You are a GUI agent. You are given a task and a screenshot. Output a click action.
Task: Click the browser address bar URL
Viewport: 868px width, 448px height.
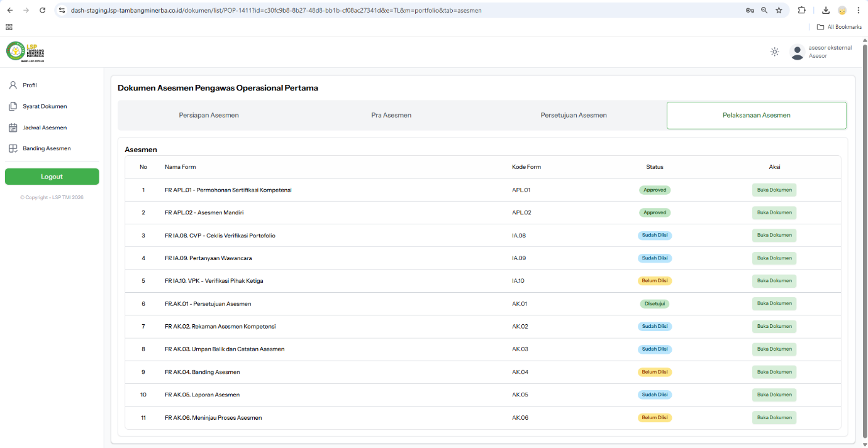point(277,10)
